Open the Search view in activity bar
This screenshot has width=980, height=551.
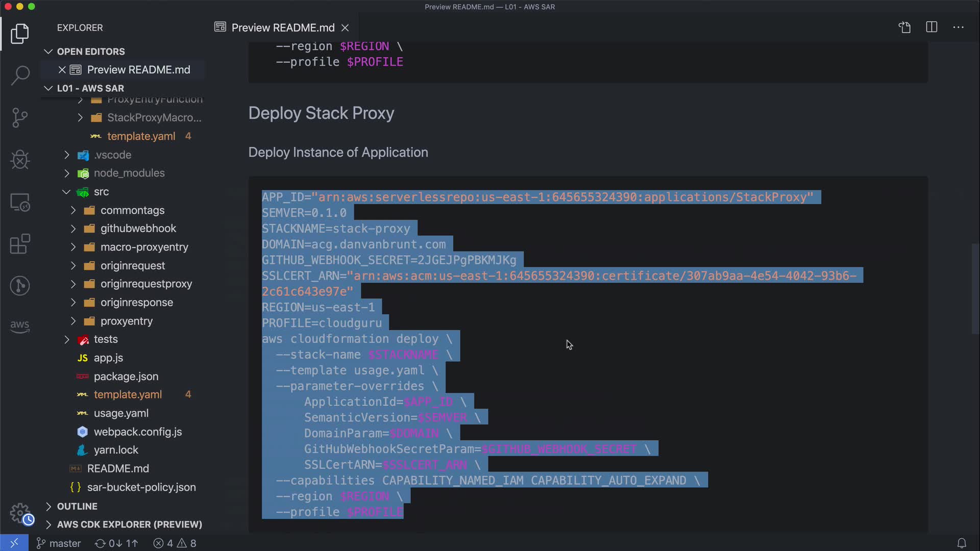[x=20, y=76]
